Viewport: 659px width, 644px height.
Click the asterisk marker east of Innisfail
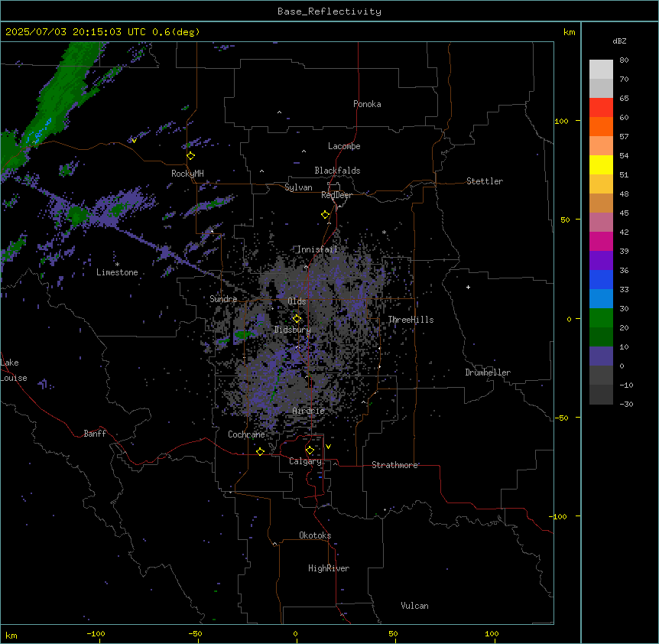384,232
